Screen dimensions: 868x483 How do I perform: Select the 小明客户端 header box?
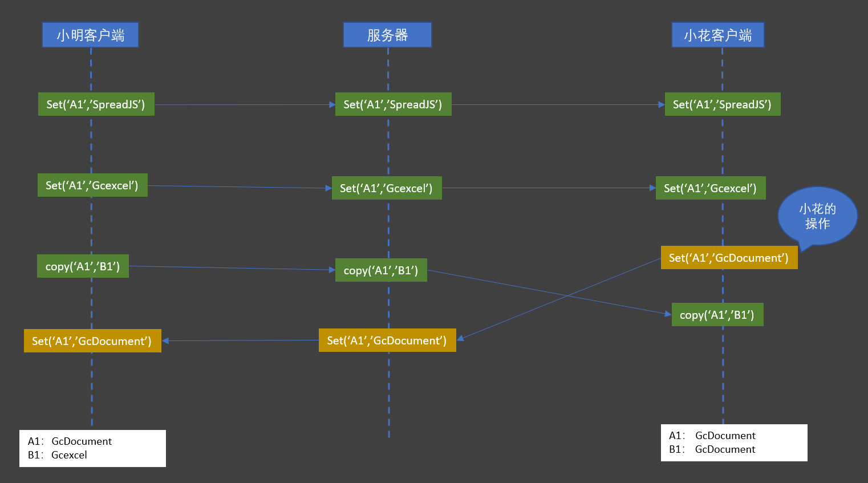pyautogui.click(x=90, y=35)
